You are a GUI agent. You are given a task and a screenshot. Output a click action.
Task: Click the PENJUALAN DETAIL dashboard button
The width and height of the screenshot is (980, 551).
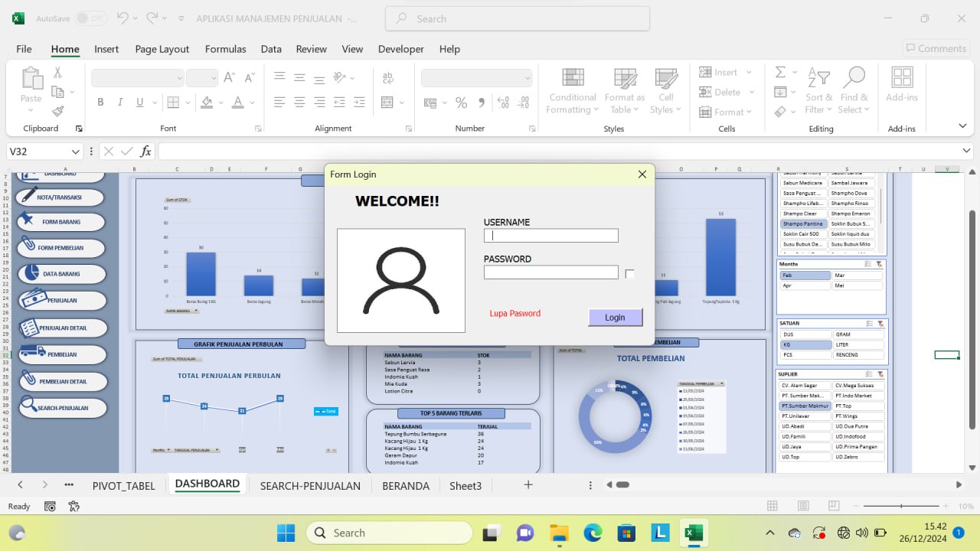62,328
